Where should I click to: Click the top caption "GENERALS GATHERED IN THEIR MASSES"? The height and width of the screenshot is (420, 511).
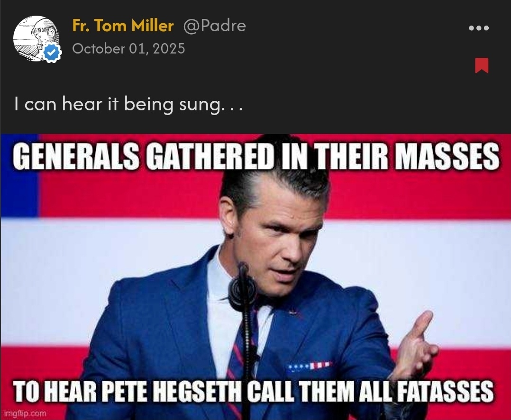[x=255, y=157]
